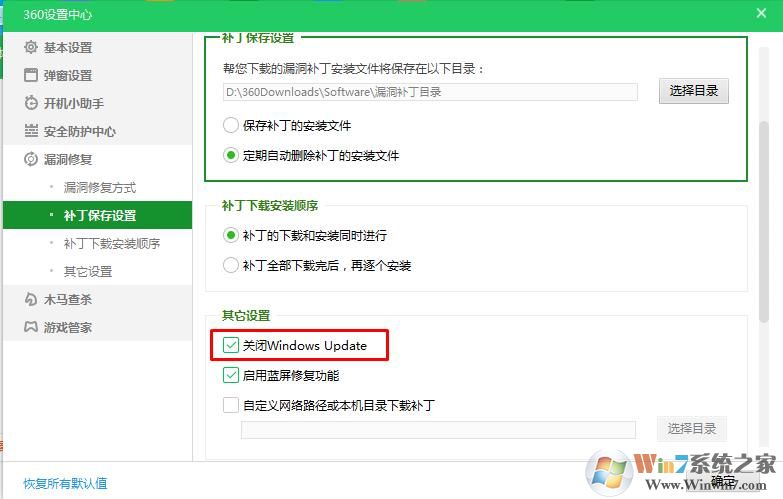Select 定期自动删除补丁的安装文件 radio option
This screenshot has height=499, width=783.
coord(231,155)
